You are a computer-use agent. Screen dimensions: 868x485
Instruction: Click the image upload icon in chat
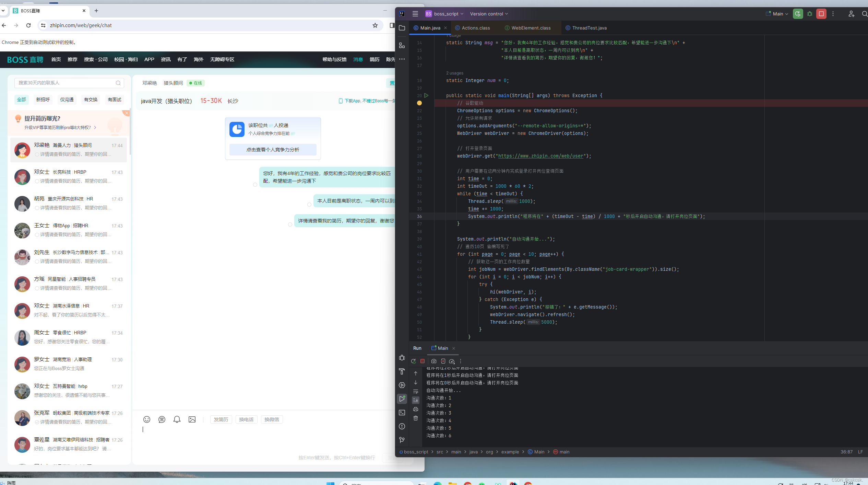pos(192,419)
